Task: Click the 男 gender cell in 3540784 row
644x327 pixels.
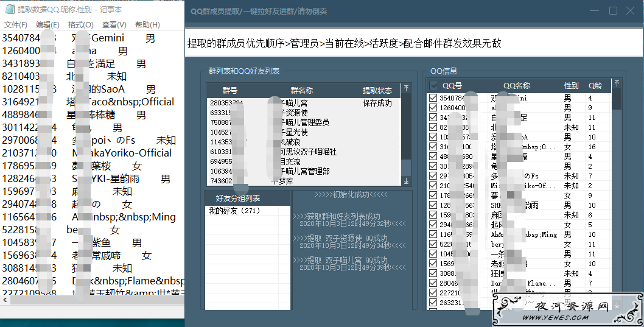Action: tap(567, 98)
